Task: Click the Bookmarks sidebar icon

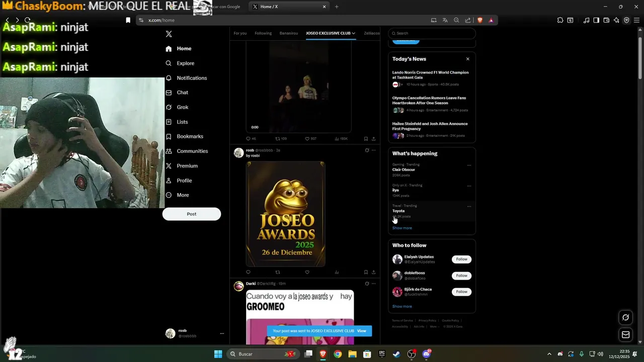Action: click(169, 136)
